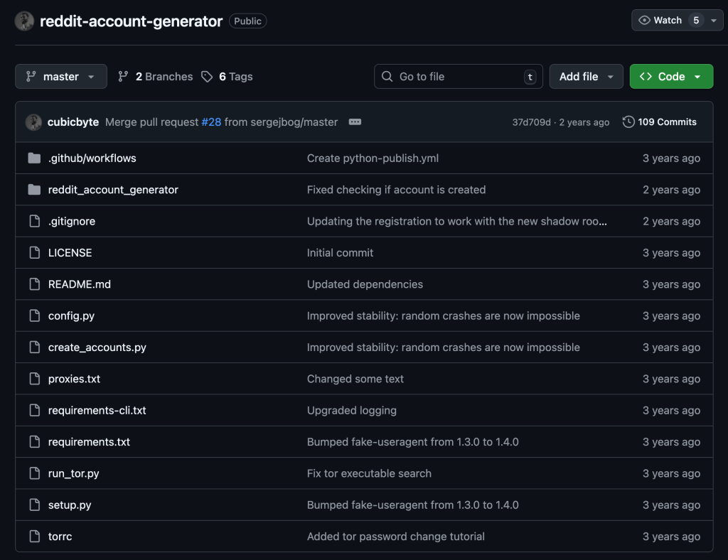728x560 pixels.
Task: Open pull request #28 link
Action: (212, 122)
